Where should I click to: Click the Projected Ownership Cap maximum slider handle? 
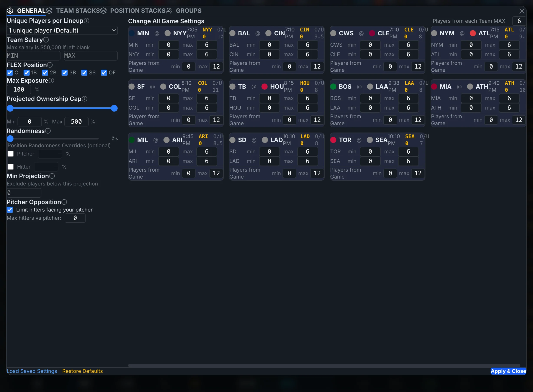pos(114,108)
